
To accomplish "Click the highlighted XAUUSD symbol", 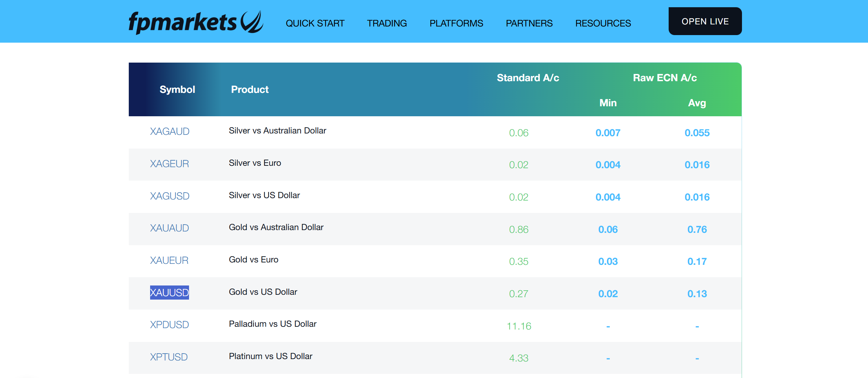I will (x=169, y=293).
